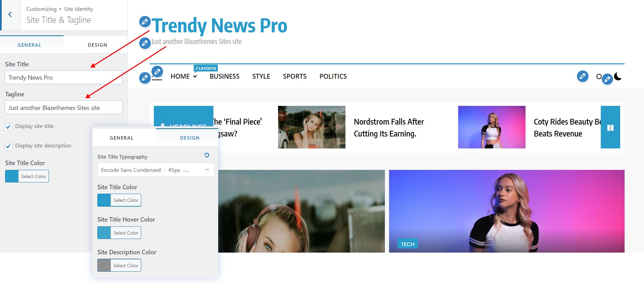Reset Site Title Typography with the refresh icon
This screenshot has width=644, height=288.
(x=207, y=155)
